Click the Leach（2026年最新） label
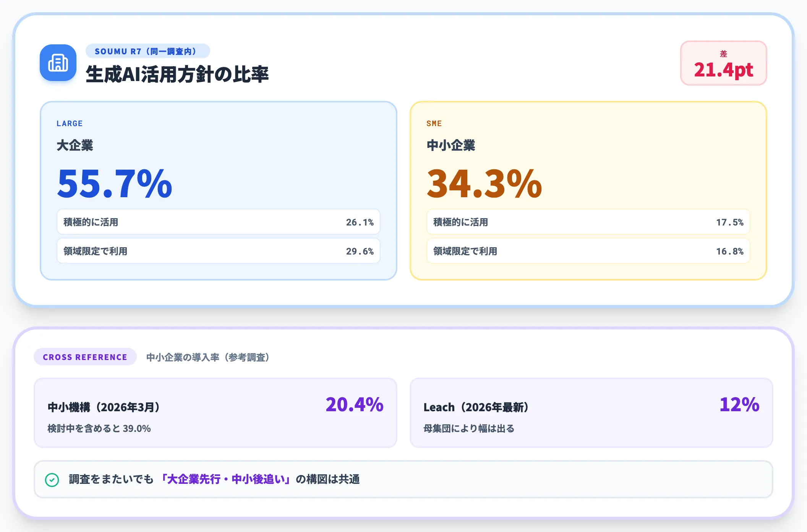 pos(476,407)
